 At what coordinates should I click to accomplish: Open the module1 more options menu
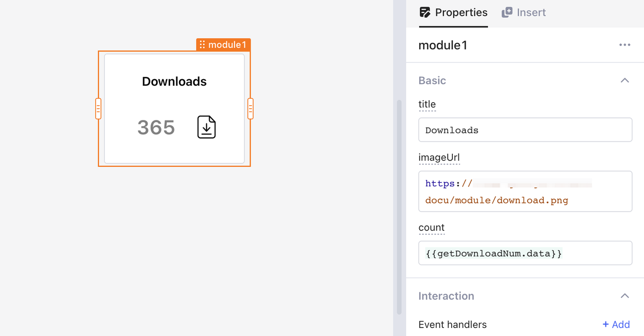point(624,45)
